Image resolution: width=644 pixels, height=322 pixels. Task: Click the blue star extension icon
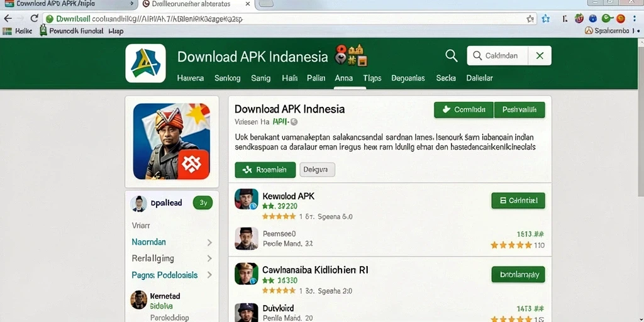pos(545,18)
